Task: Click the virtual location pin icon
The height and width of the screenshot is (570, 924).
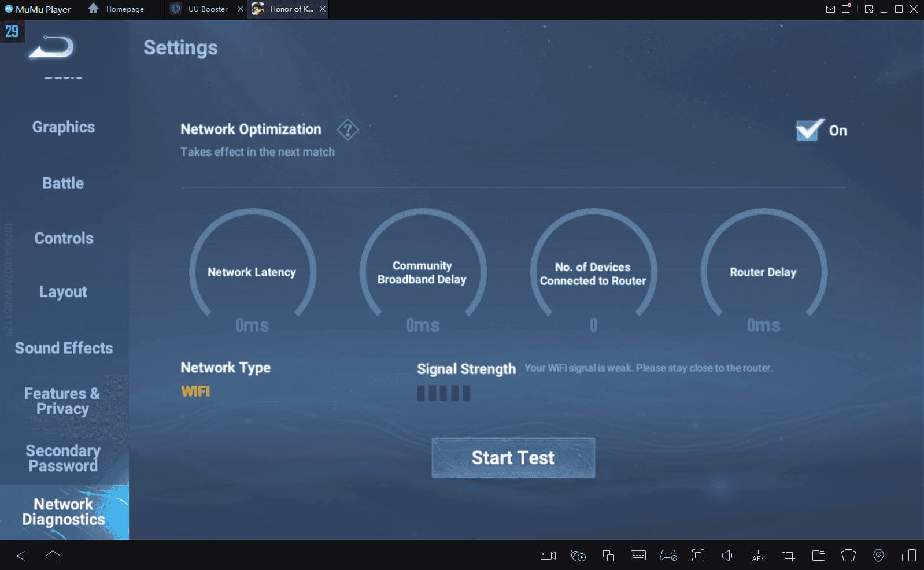Action: coord(878,556)
